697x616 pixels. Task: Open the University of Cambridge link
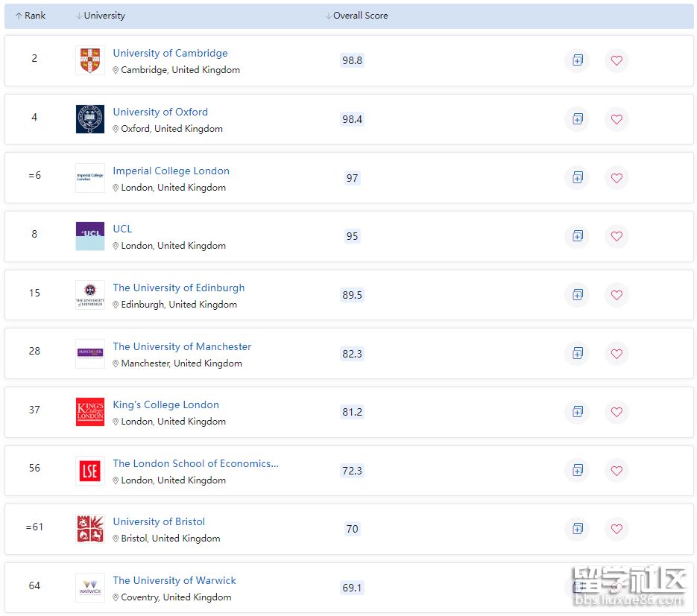coord(170,54)
